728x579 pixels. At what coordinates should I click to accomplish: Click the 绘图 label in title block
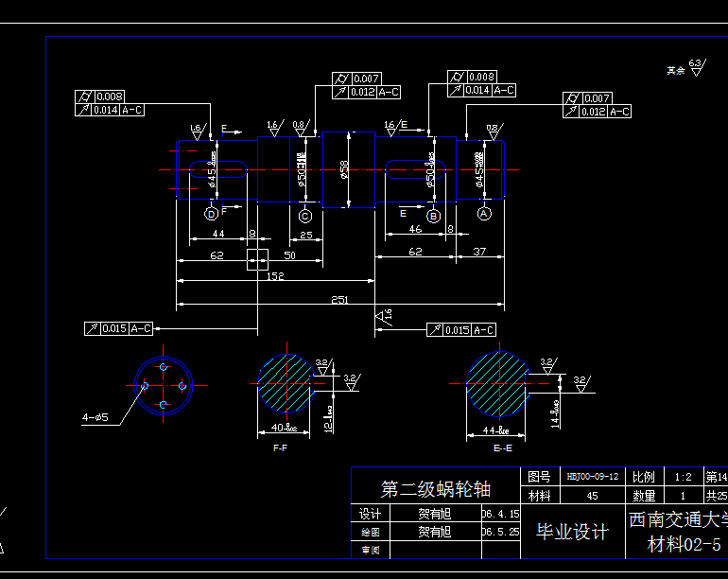tap(370, 532)
